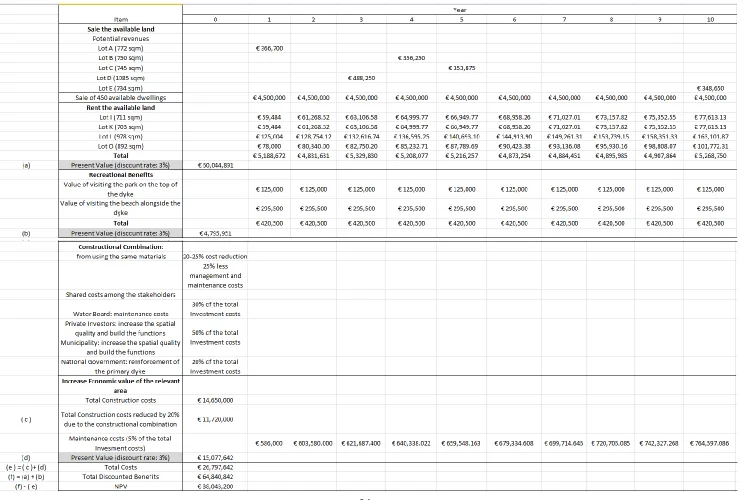Select recreational Total year 1 cell €420,500

tap(270, 223)
